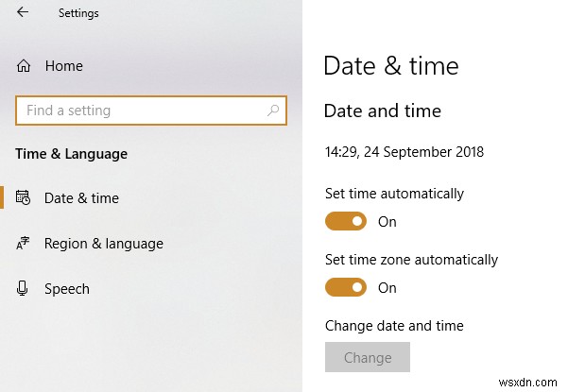
Task: Disable Set time zone automatically switch
Action: 345,287
